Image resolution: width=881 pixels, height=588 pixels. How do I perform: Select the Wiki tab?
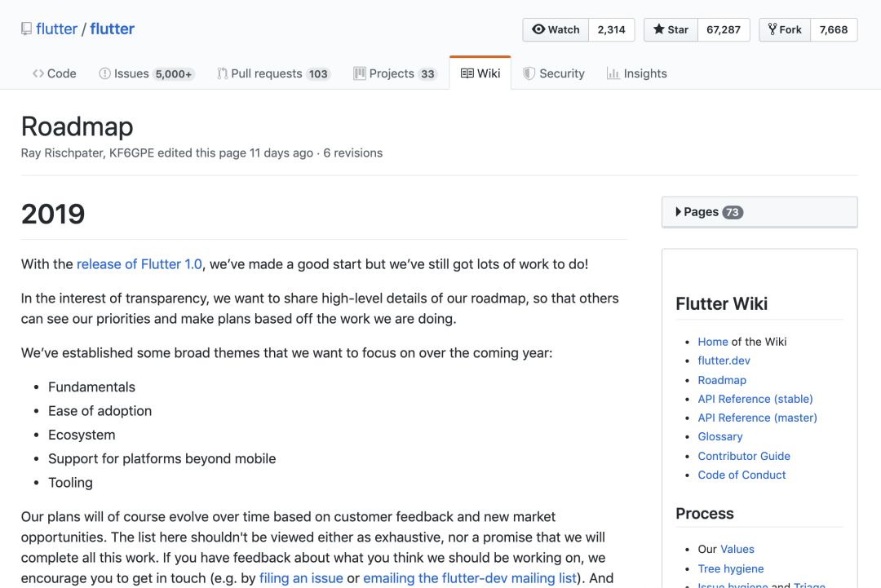(480, 73)
